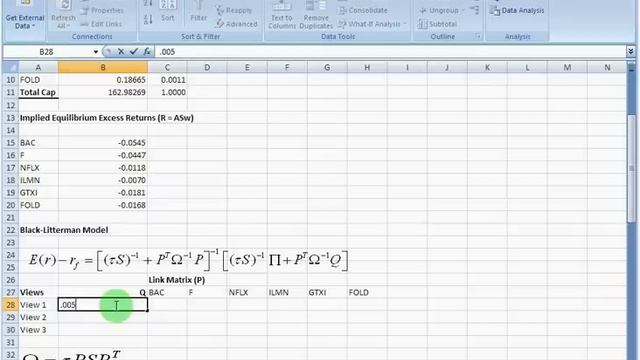The image size is (640, 360).
Task: Select the Black-Litterman Model heading
Action: click(64, 230)
